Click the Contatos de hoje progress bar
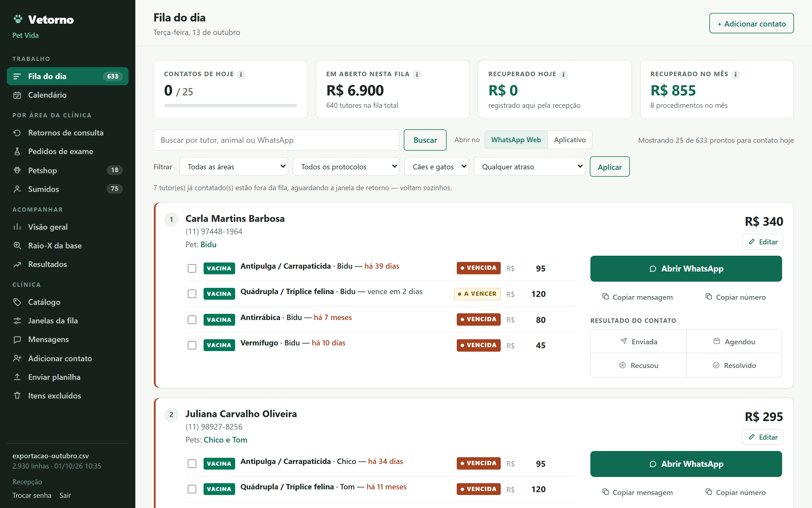Screen dimensions: 812x508 click(x=231, y=106)
